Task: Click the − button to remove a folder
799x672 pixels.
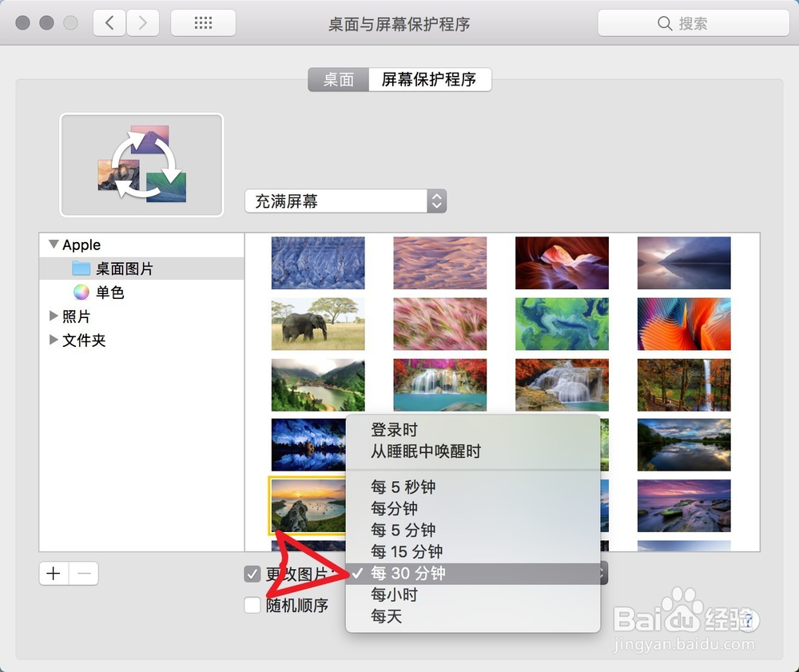Action: click(x=83, y=574)
